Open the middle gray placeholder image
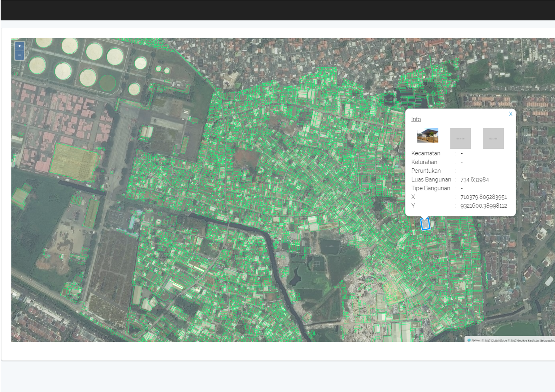 (x=460, y=138)
